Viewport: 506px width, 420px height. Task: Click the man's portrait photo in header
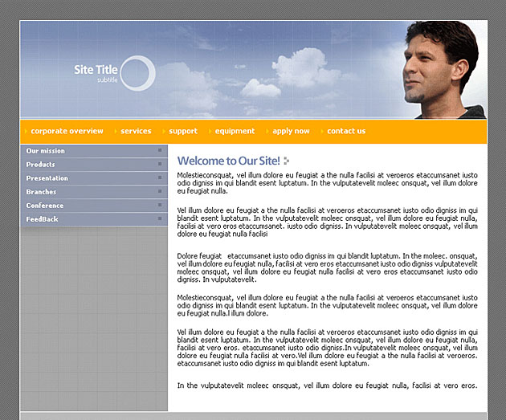(444, 70)
